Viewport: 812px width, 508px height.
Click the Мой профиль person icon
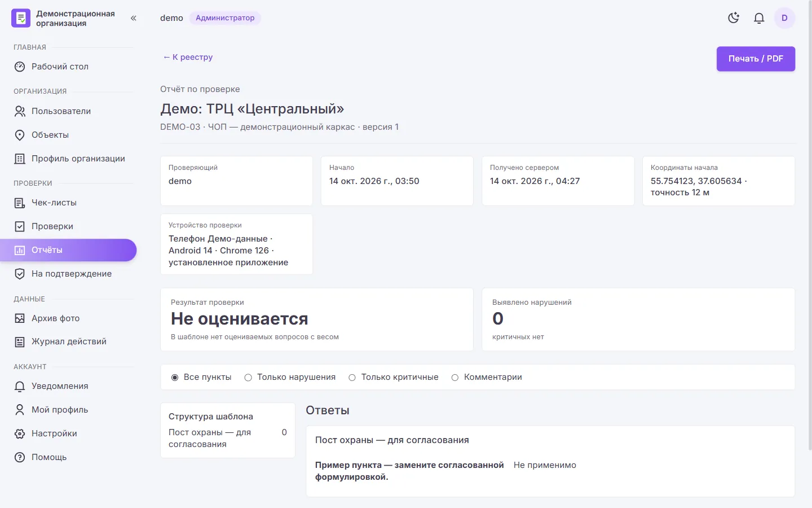[x=20, y=410]
